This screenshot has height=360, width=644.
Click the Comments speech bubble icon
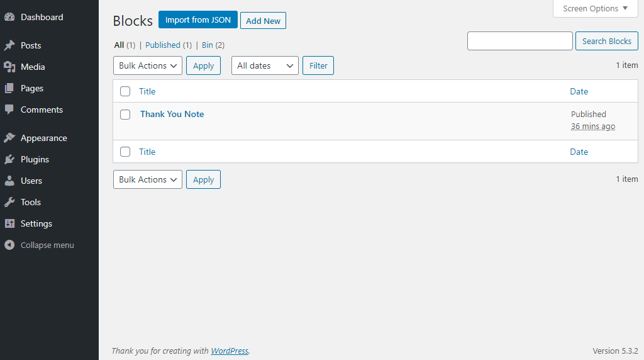pos(9,110)
